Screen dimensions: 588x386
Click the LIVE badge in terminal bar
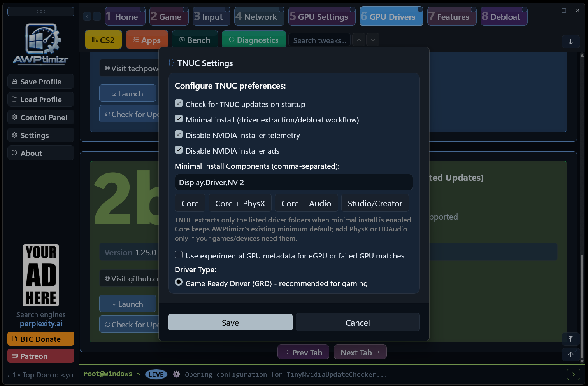coord(156,374)
